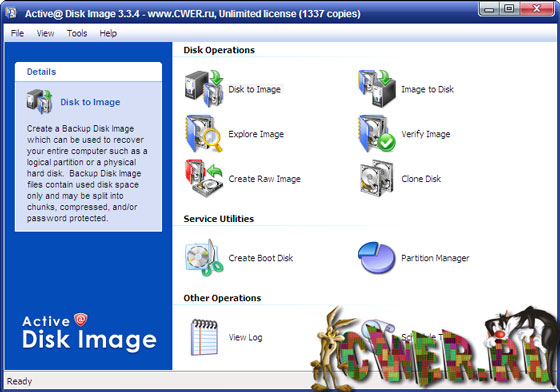
Task: Open the Tools menu
Action: tap(77, 33)
